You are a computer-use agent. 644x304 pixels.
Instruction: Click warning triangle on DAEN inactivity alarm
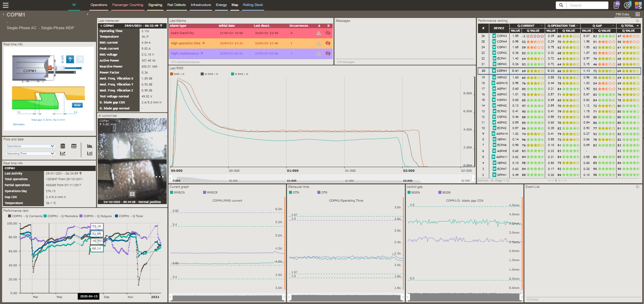click(x=318, y=33)
